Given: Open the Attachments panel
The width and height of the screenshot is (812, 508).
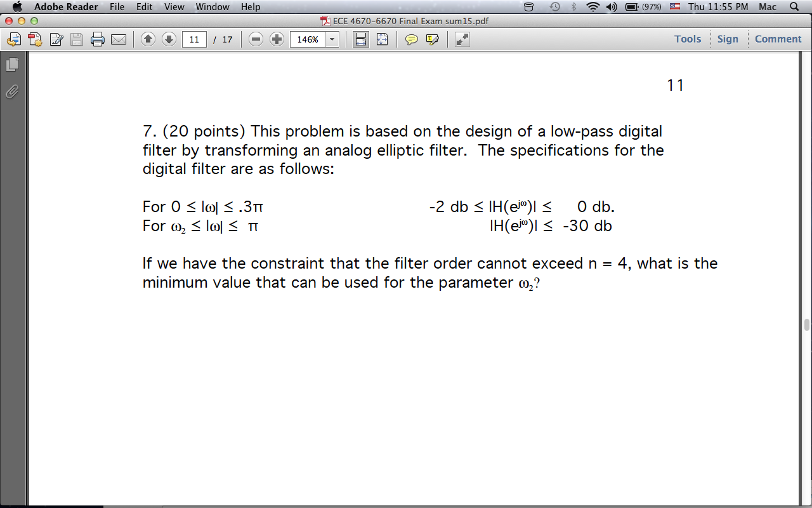Looking at the screenshot, I should tap(11, 92).
